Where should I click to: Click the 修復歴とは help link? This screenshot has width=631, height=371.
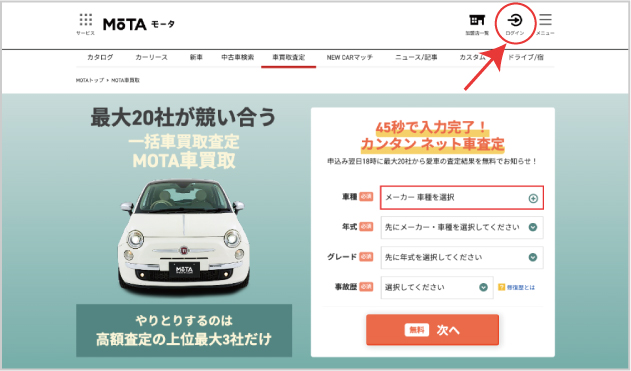pos(521,287)
